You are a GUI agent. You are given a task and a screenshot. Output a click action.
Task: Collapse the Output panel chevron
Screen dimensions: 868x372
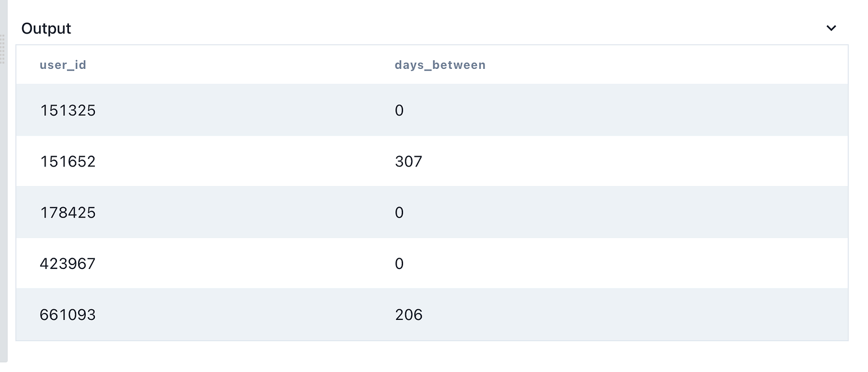click(831, 28)
